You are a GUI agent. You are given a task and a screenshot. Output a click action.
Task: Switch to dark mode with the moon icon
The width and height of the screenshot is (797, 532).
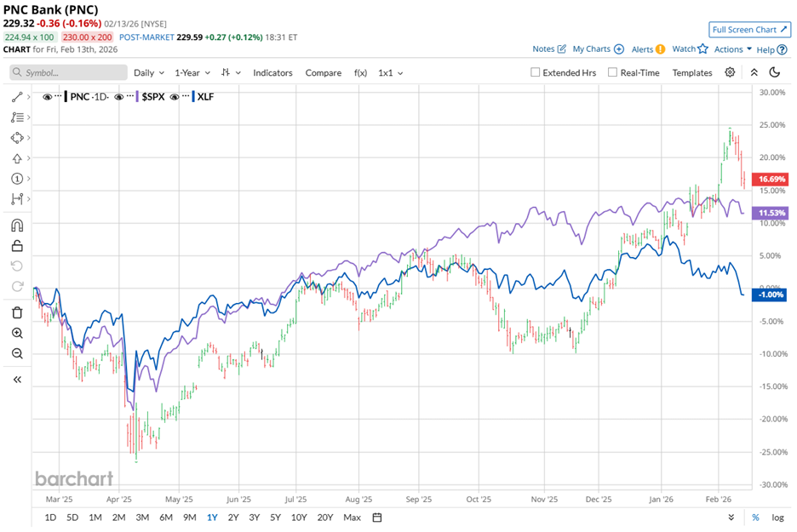tap(775, 73)
